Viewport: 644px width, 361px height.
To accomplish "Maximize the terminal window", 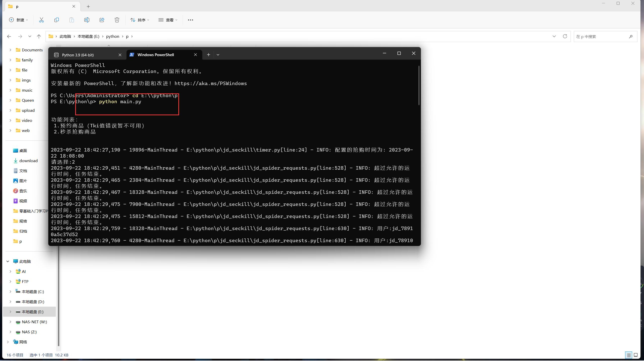I will (x=399, y=53).
